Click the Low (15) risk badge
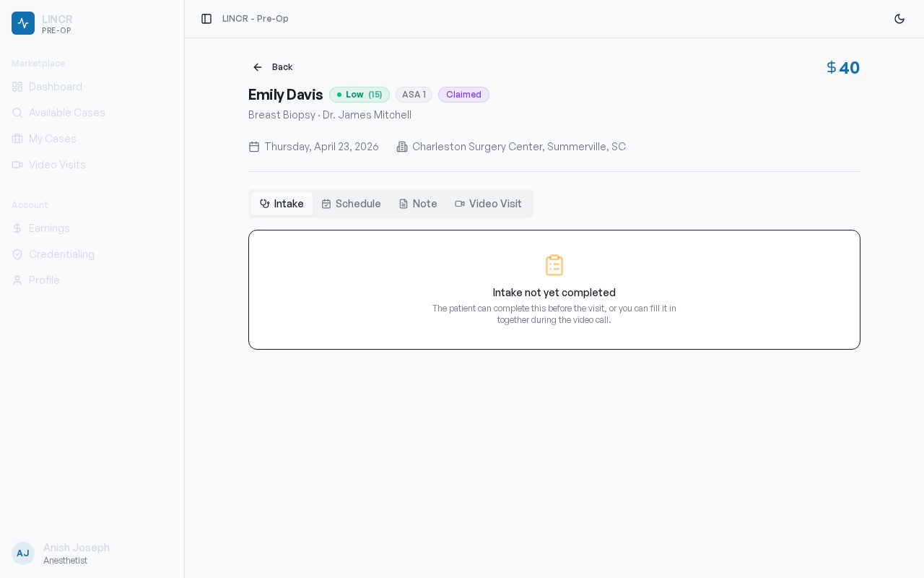The width and height of the screenshot is (924, 578). (x=359, y=95)
